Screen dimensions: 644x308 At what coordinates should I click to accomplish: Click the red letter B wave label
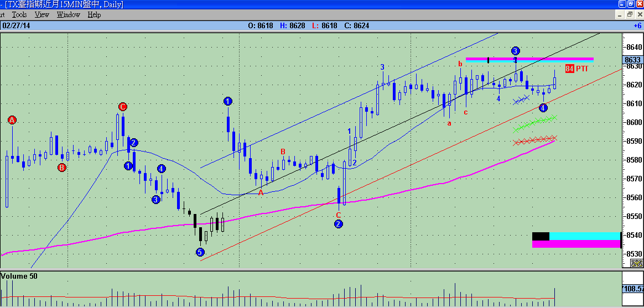click(283, 152)
